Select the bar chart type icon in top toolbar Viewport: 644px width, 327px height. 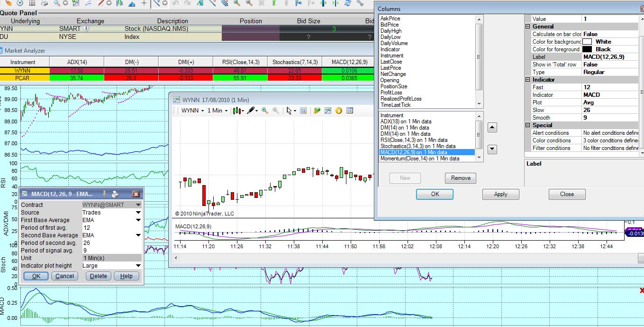[x=119, y=4]
